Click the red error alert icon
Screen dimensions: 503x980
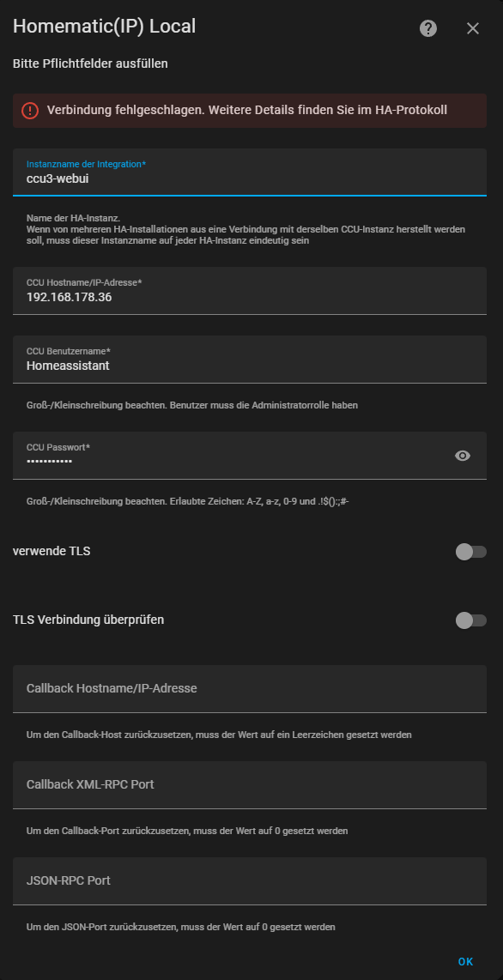30,111
